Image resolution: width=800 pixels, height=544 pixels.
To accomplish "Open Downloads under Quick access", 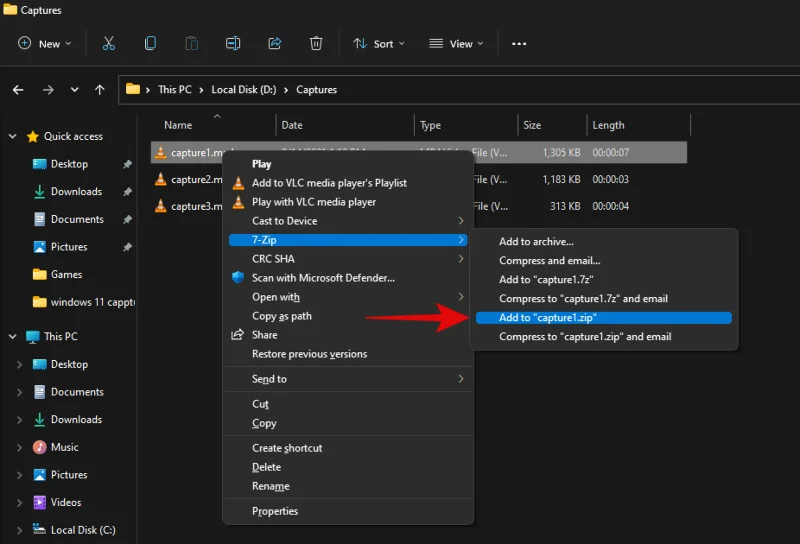I will [x=76, y=192].
